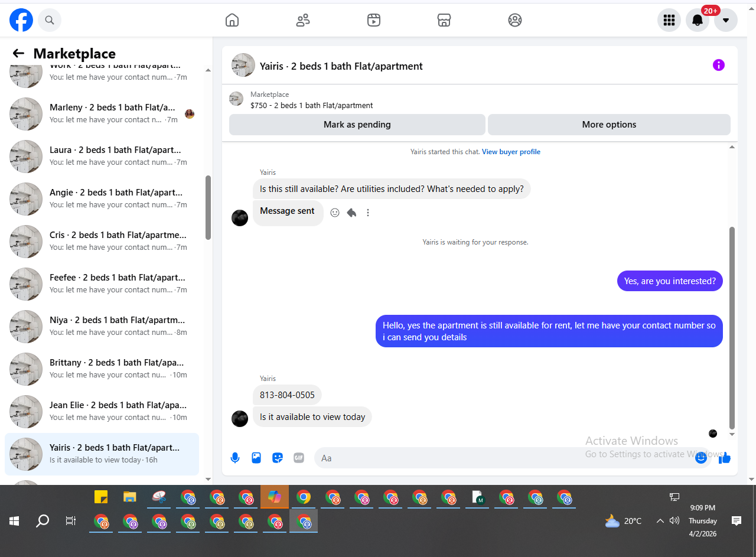Click the conversation list scroll-up arrow

pyautogui.click(x=208, y=70)
